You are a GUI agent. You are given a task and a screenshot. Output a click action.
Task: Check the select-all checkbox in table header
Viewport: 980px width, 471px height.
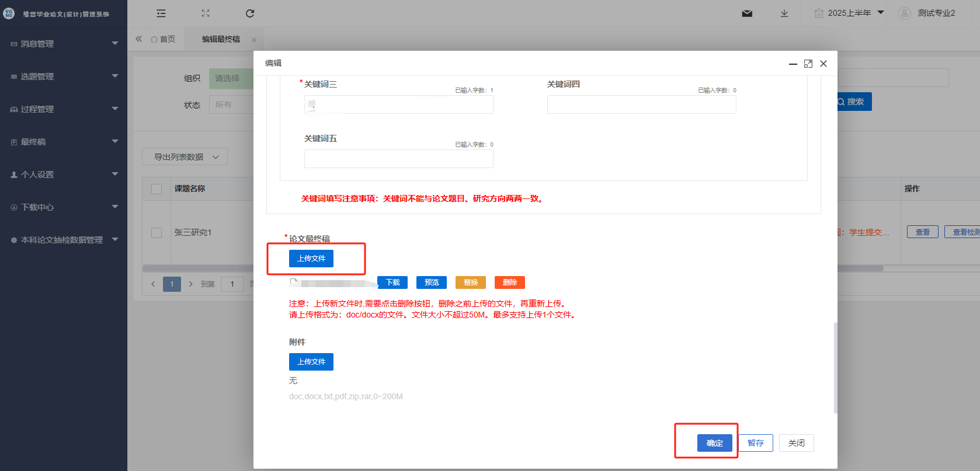pyautogui.click(x=157, y=189)
